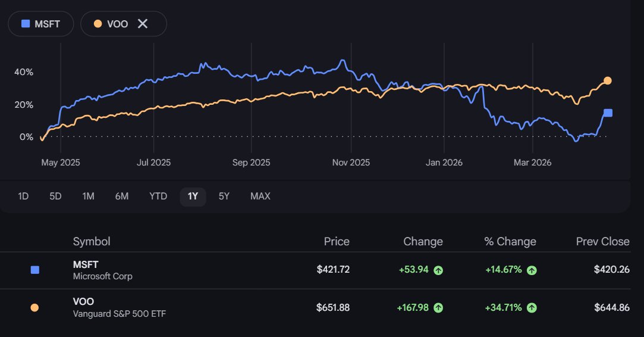Click orange VOO endpoint marker on chart
Viewport: 644px width, 337px height.
coord(608,80)
